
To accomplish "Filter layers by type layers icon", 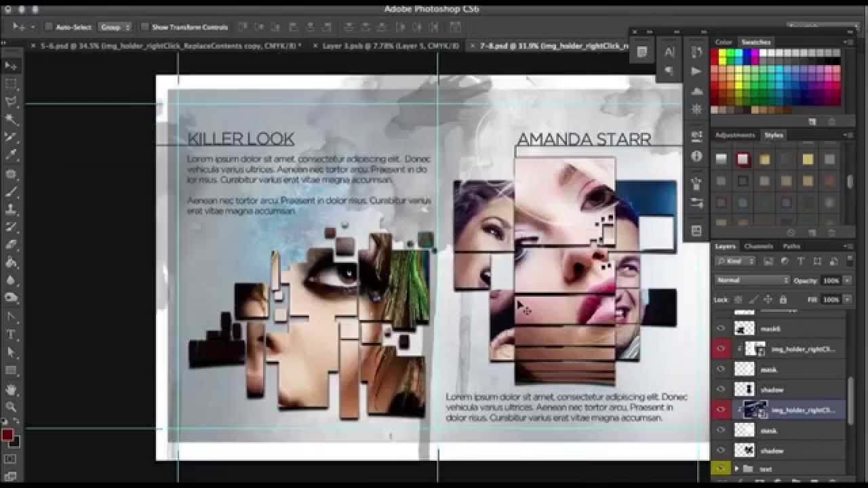I will (x=801, y=262).
